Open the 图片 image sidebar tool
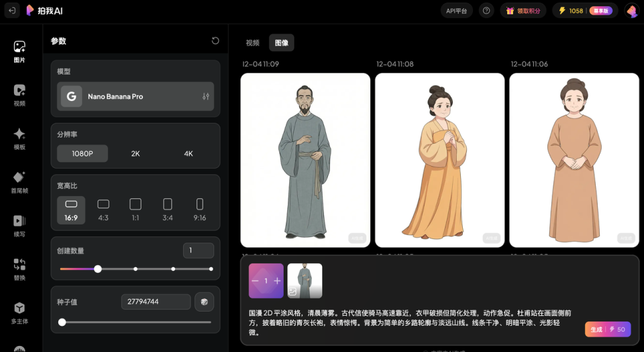 click(x=19, y=52)
